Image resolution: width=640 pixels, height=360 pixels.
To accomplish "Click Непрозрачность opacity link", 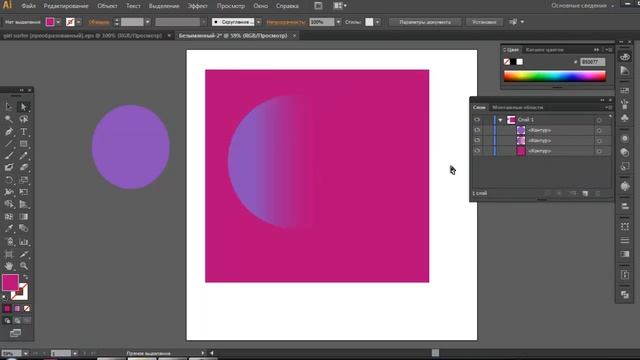I will (x=285, y=22).
